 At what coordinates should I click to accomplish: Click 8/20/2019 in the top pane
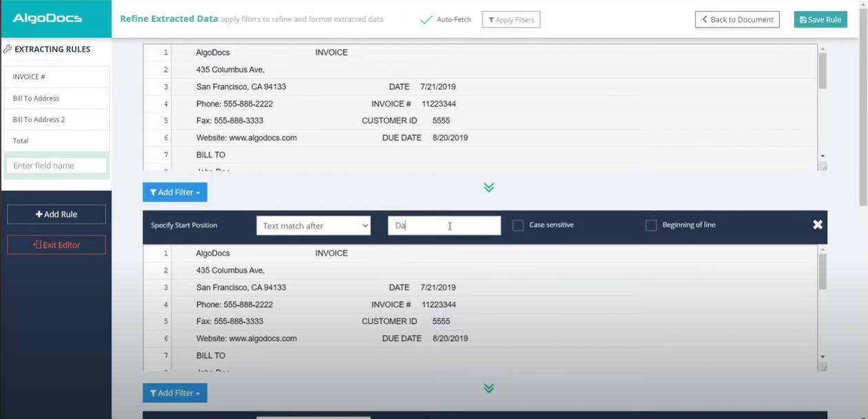(x=450, y=138)
